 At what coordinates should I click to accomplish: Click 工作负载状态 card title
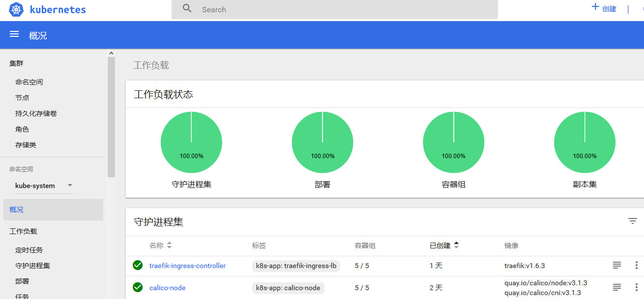point(164,94)
